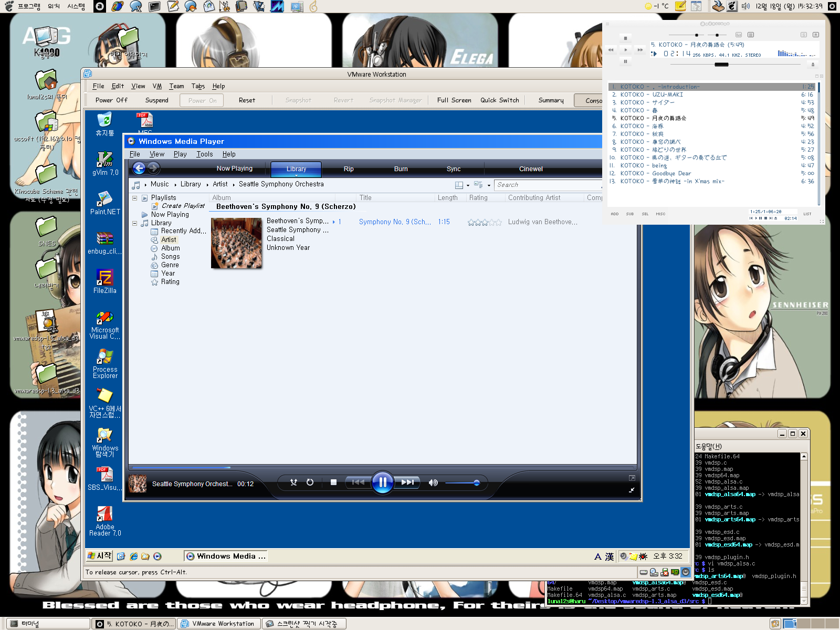The height and width of the screenshot is (630, 840).
Task: Go to previous track in Windows Media Player
Action: coord(358,482)
